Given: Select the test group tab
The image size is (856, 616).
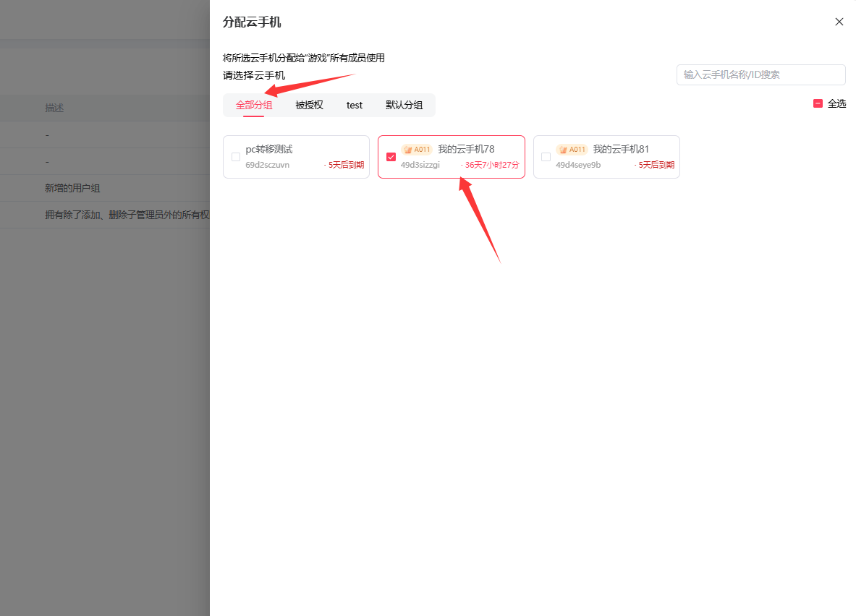Looking at the screenshot, I should (355, 105).
